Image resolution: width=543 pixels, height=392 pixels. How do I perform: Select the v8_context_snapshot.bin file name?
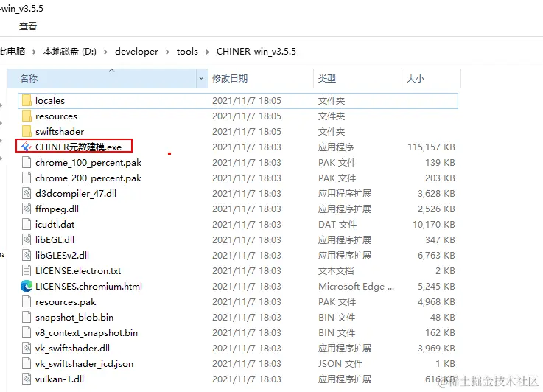[x=86, y=333]
